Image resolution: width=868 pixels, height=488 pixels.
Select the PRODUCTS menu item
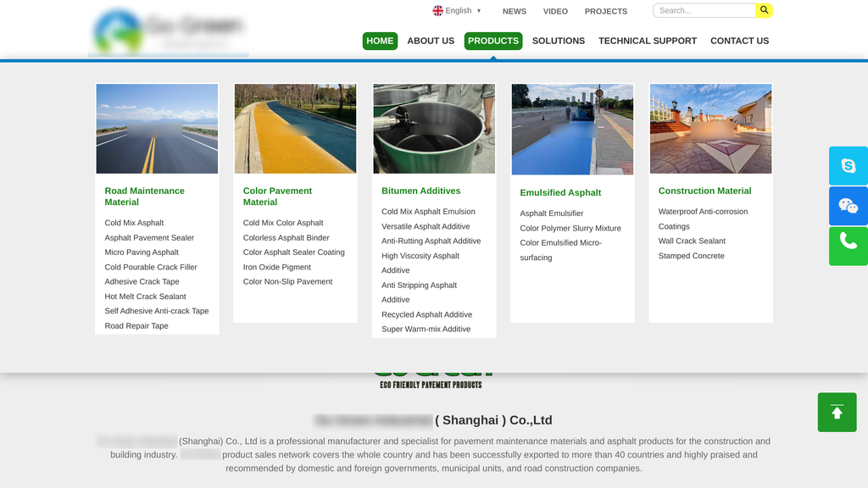click(493, 41)
